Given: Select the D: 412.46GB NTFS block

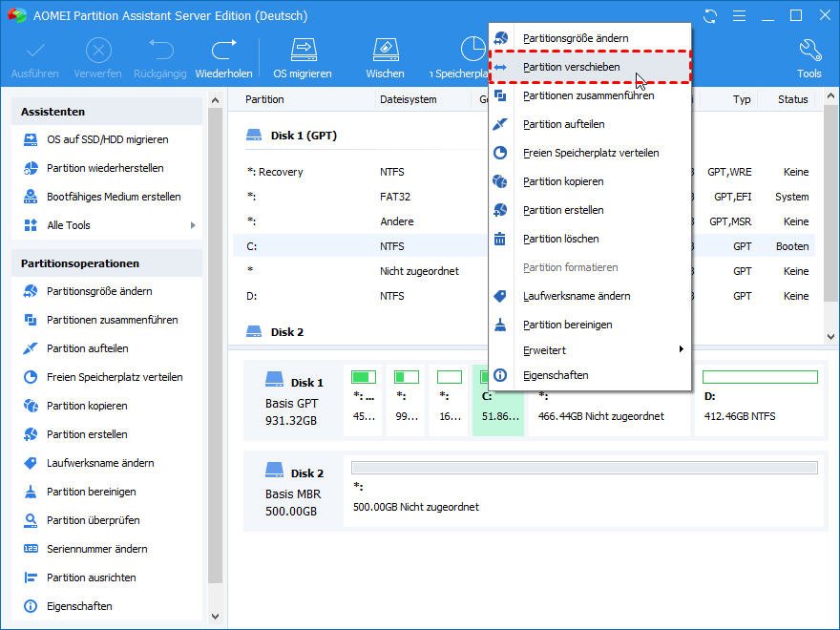Looking at the screenshot, I should point(760,400).
